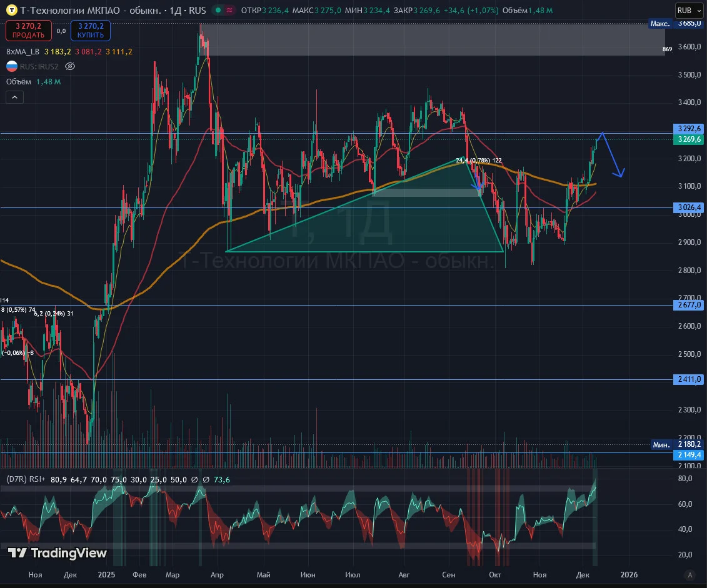
Task: Click the ПРОДАТЬ 3 270,2 sell button
Action: click(28, 31)
